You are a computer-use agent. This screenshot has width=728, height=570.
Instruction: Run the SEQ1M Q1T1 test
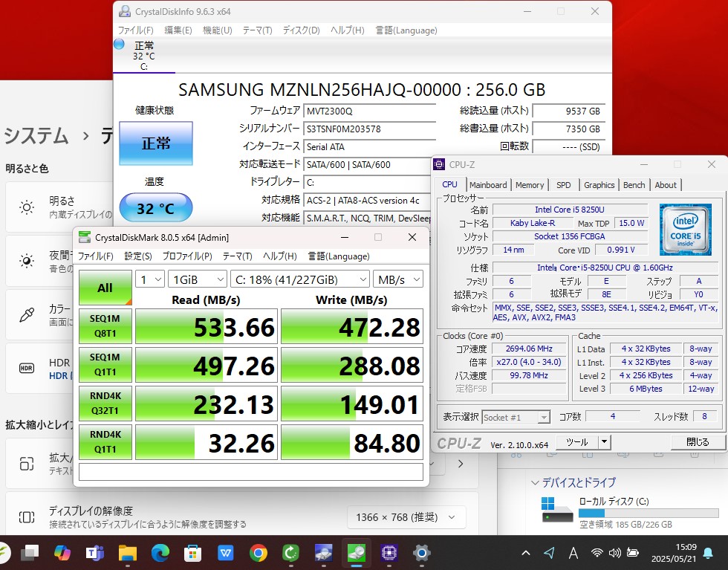pos(105,365)
